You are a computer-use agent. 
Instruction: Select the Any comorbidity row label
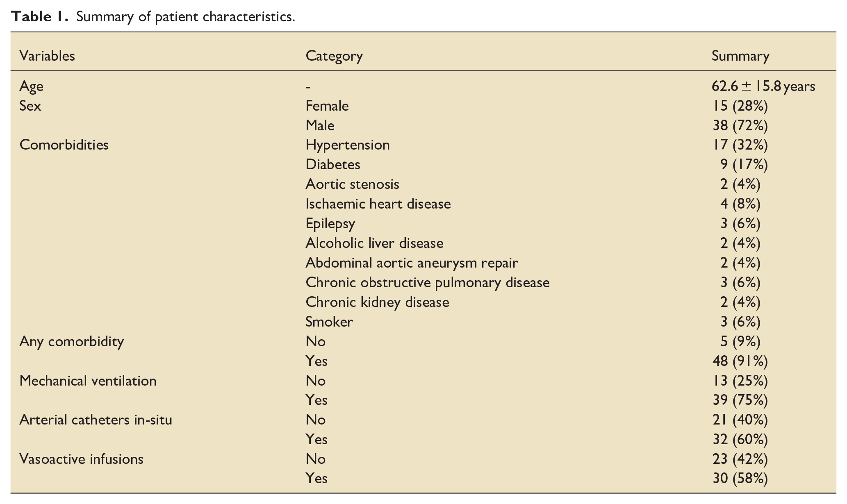(72, 342)
